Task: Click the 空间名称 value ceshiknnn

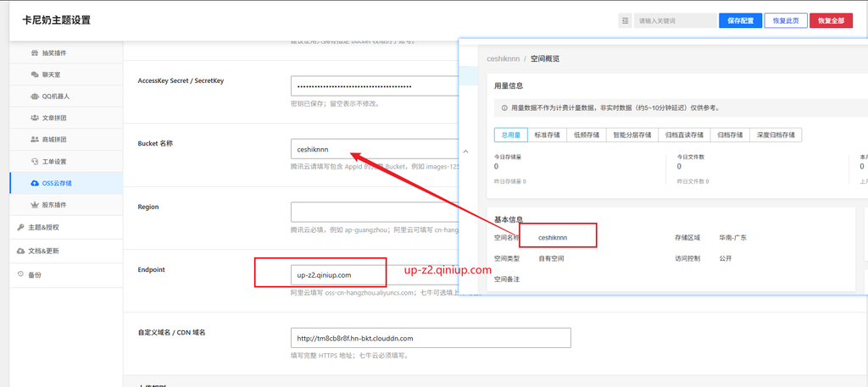Action: (x=553, y=238)
